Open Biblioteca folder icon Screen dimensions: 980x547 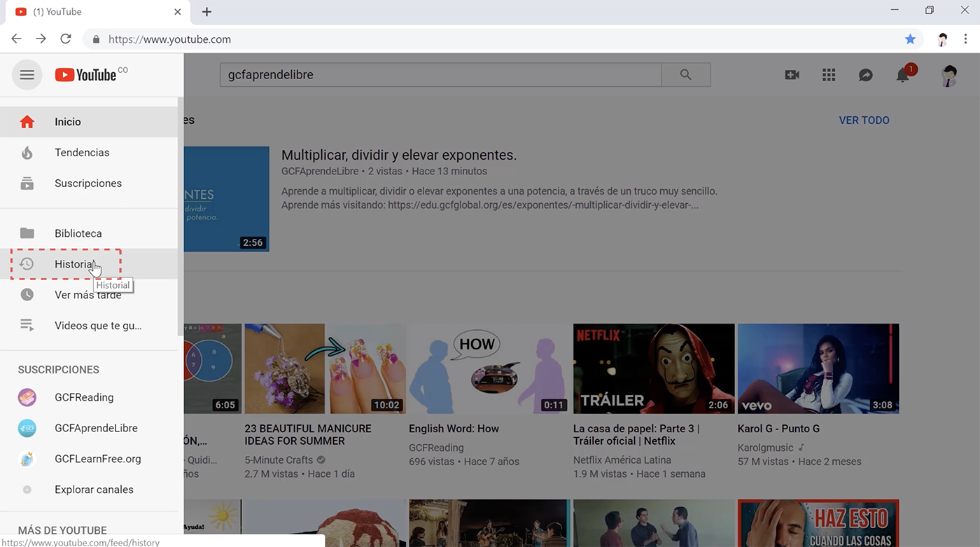(x=27, y=233)
